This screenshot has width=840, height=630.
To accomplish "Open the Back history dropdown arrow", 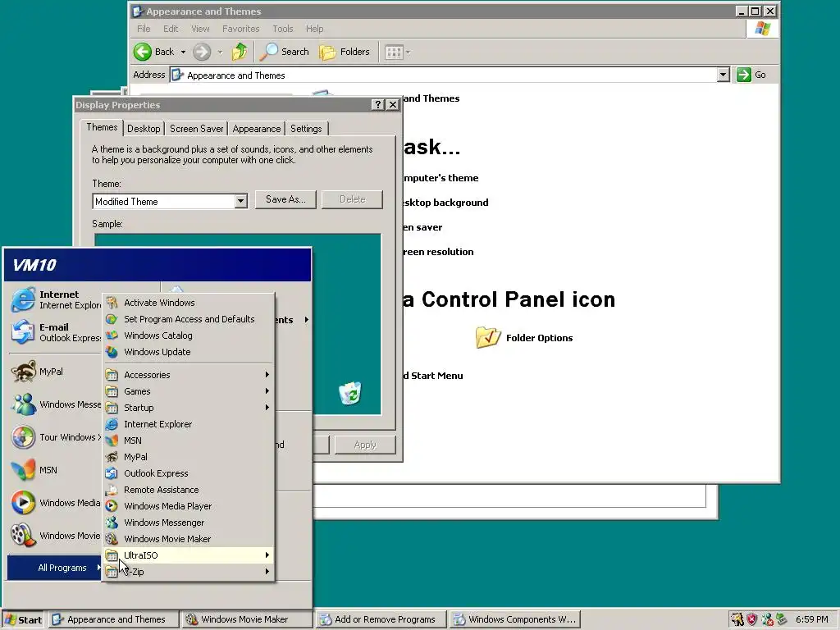I will click(x=183, y=52).
